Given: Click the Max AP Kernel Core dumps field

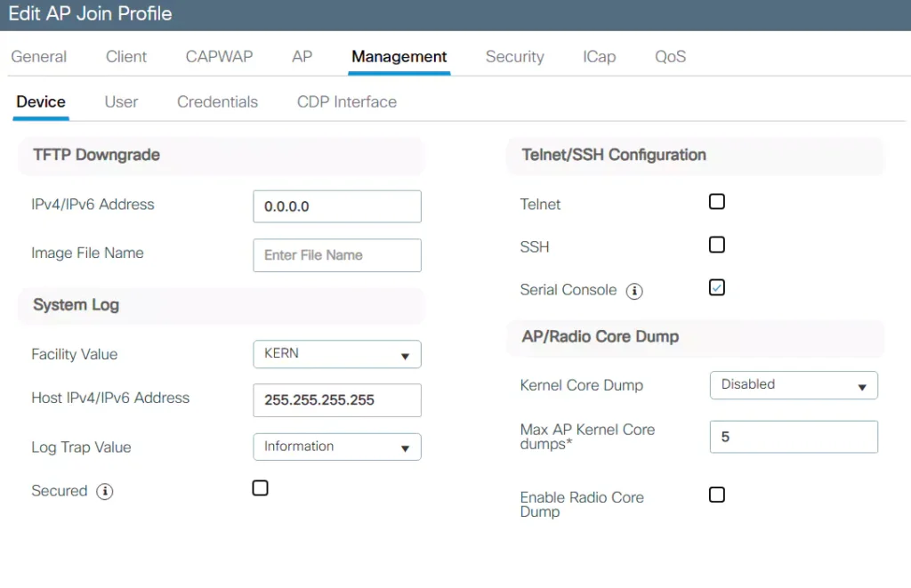Looking at the screenshot, I should [x=793, y=437].
